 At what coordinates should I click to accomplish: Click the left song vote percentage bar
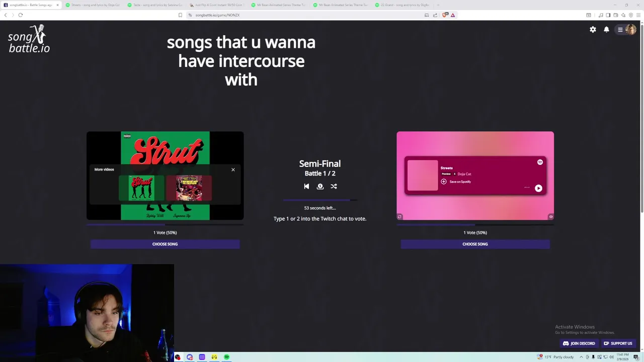coord(165,225)
